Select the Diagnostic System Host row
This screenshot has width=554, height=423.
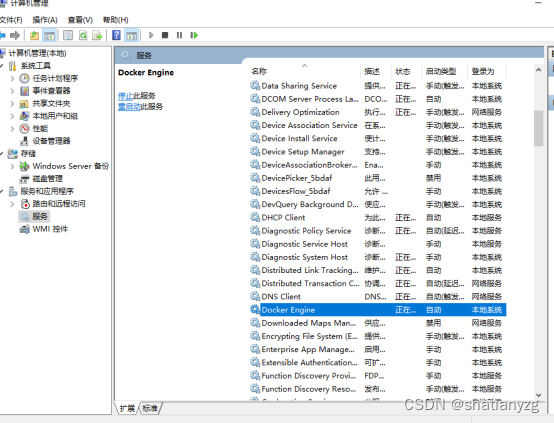(x=378, y=257)
